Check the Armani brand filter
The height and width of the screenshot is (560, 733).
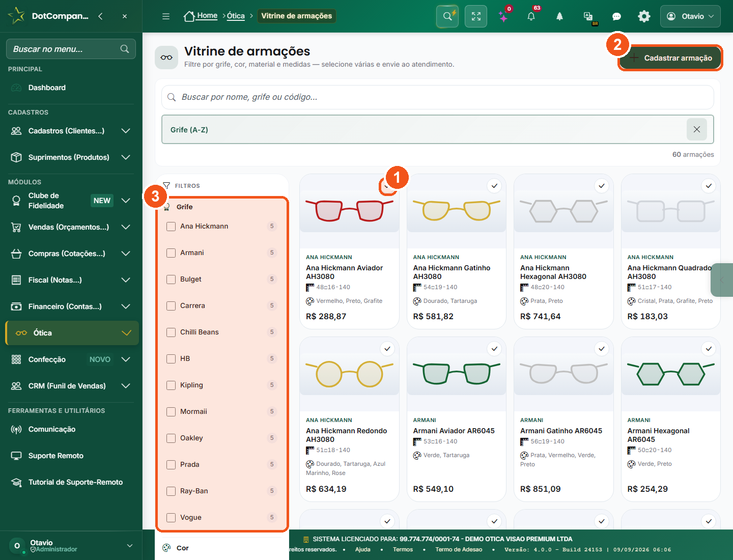pyautogui.click(x=171, y=253)
